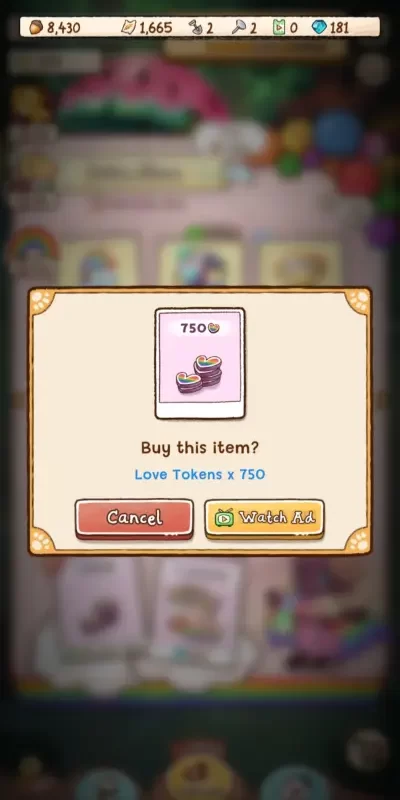The height and width of the screenshot is (800, 400).
Task: Tap the paper scroll currency icon
Action: click(x=129, y=27)
